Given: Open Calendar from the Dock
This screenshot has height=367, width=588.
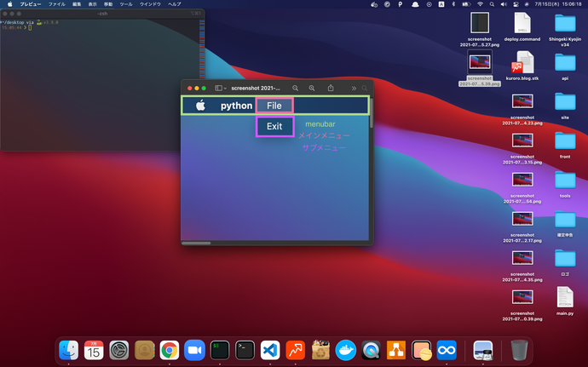Looking at the screenshot, I should pyautogui.click(x=94, y=350).
